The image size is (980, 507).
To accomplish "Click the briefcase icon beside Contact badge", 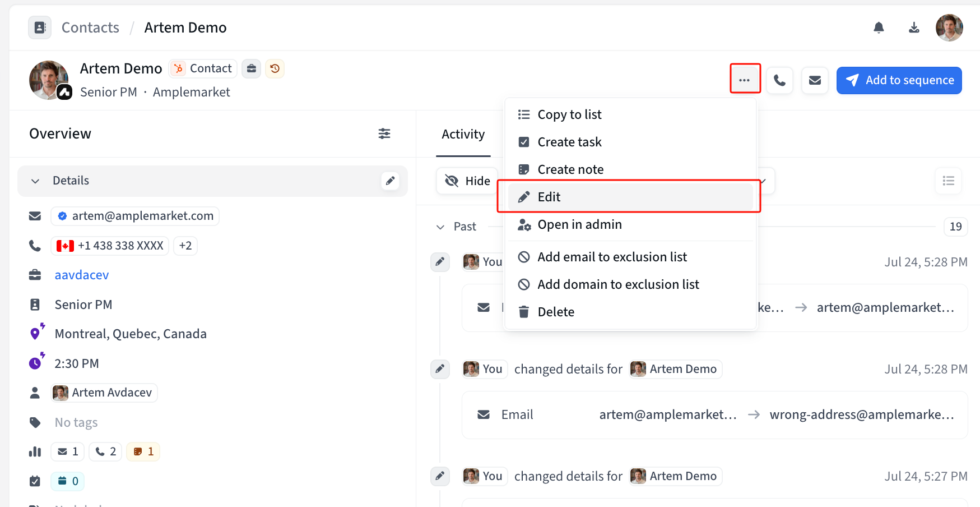I will tap(252, 68).
